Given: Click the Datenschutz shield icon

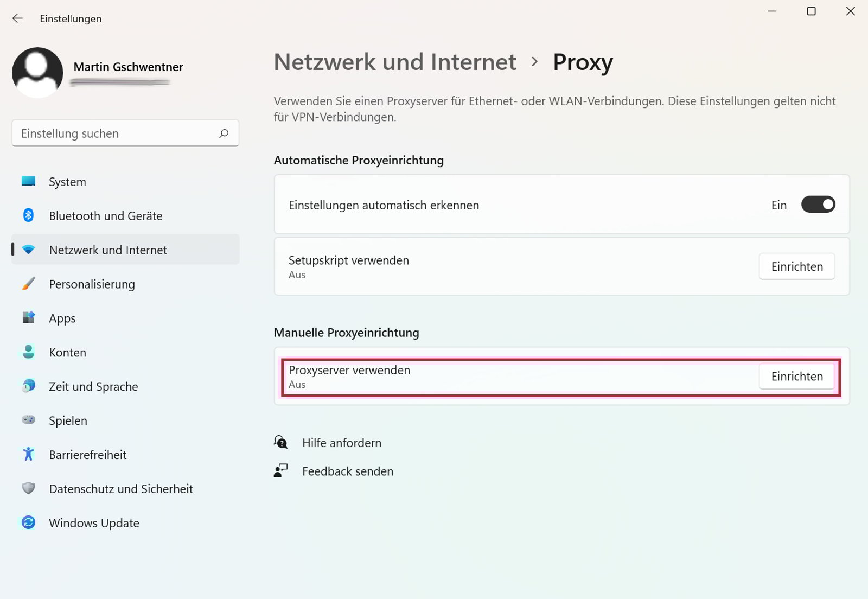Looking at the screenshot, I should 28,488.
